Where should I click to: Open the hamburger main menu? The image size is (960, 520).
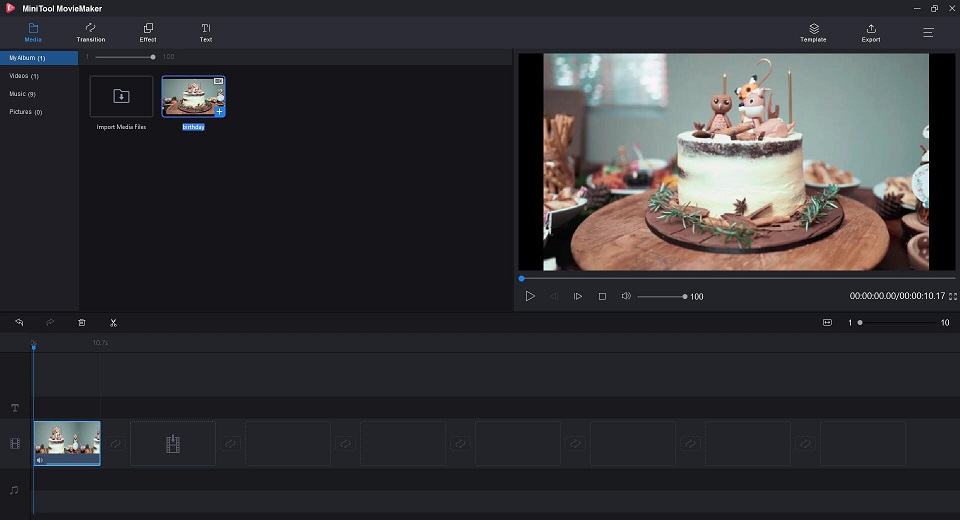pos(928,32)
